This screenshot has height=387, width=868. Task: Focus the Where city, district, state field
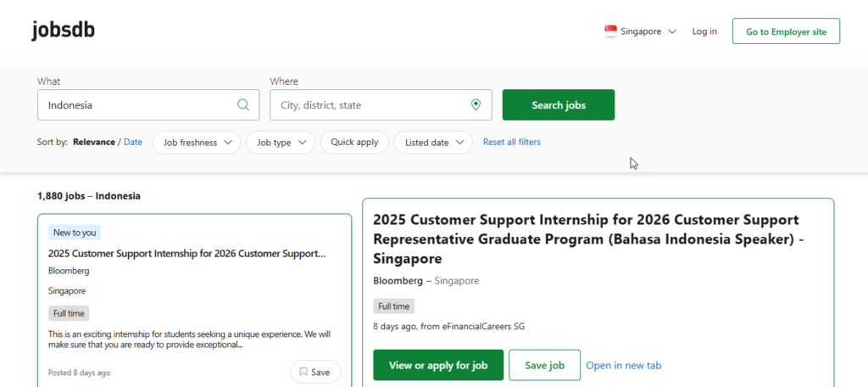[x=381, y=104]
